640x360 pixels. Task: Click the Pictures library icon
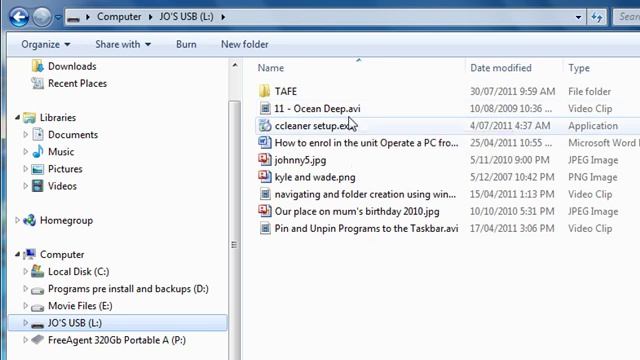click(38, 169)
